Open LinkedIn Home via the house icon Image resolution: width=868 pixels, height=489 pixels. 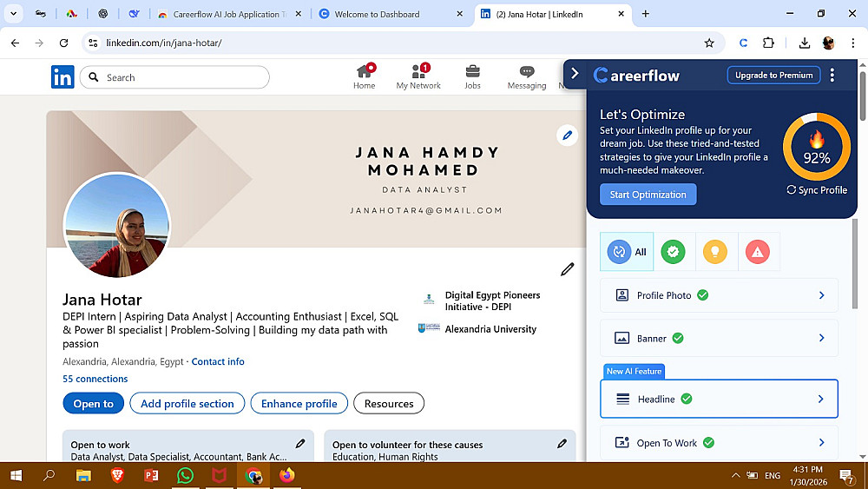364,76
